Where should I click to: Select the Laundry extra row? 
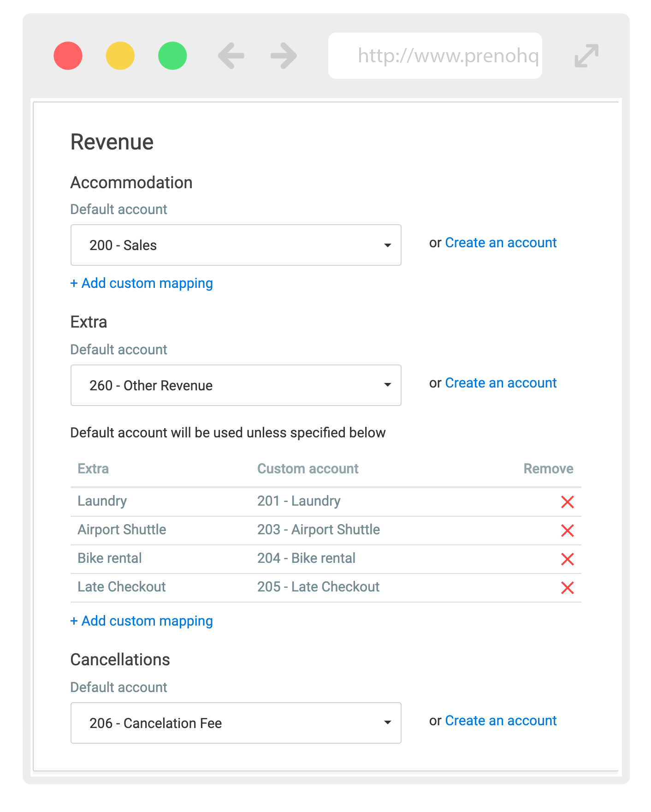pos(325,502)
